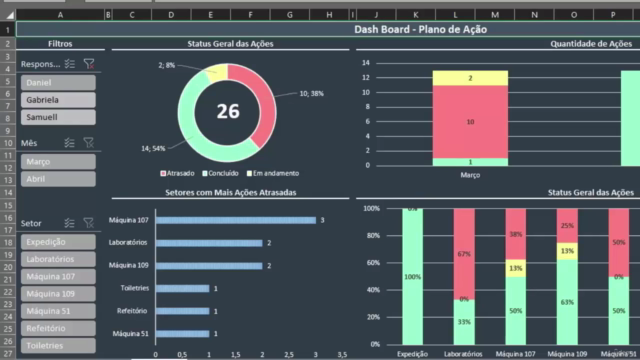Image resolution: width=640 pixels, height=360 pixels.
Task: Click the Máquina 107 horizontal bar
Action: click(x=236, y=220)
